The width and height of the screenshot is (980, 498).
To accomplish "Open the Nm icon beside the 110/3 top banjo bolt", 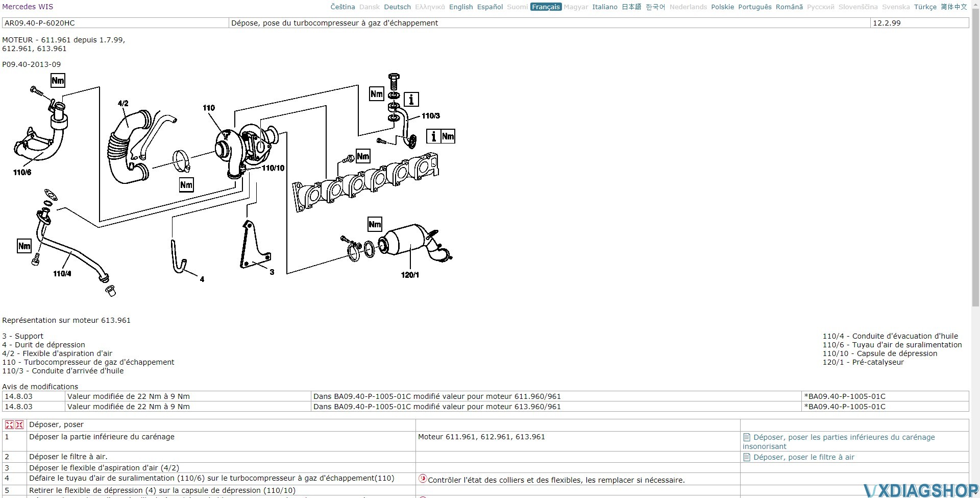I will pos(377,93).
